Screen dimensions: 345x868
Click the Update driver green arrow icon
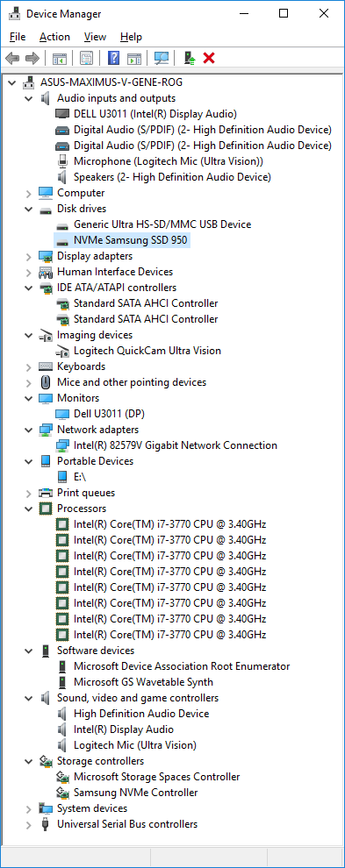point(190,58)
